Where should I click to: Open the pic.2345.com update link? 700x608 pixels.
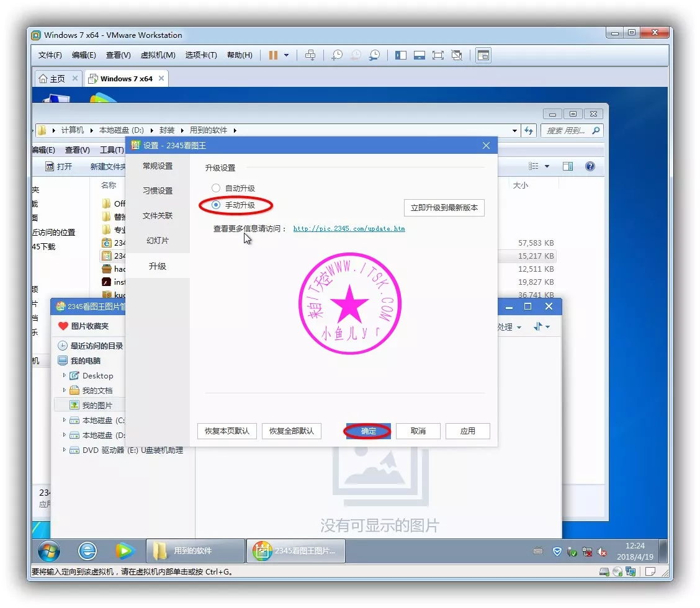click(x=349, y=228)
